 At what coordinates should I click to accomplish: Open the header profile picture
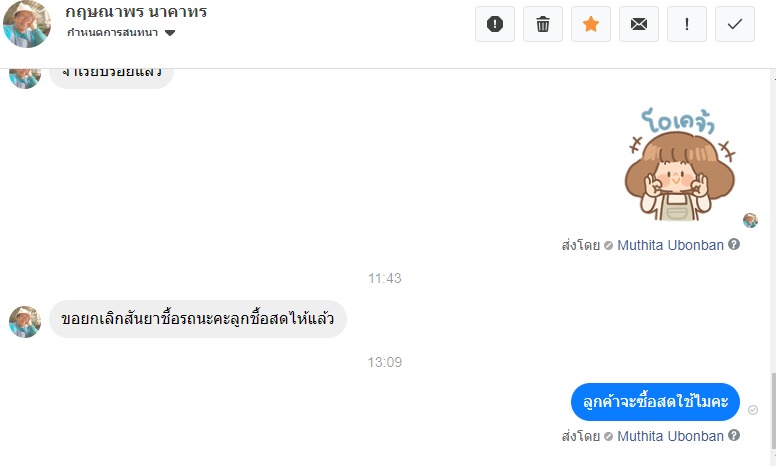(27, 23)
